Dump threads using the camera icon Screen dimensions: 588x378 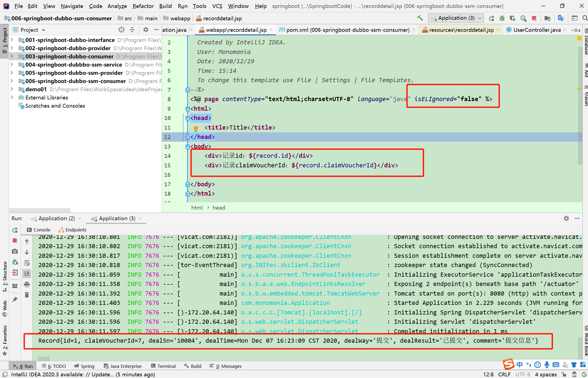15,251
